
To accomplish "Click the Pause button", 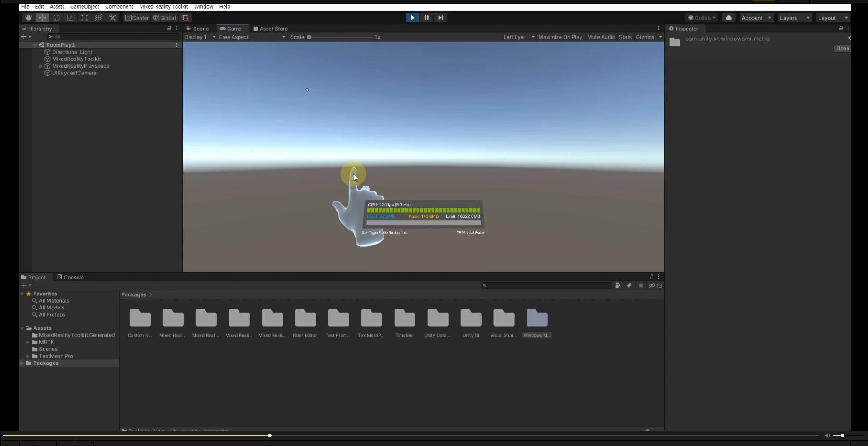I will coord(426,18).
